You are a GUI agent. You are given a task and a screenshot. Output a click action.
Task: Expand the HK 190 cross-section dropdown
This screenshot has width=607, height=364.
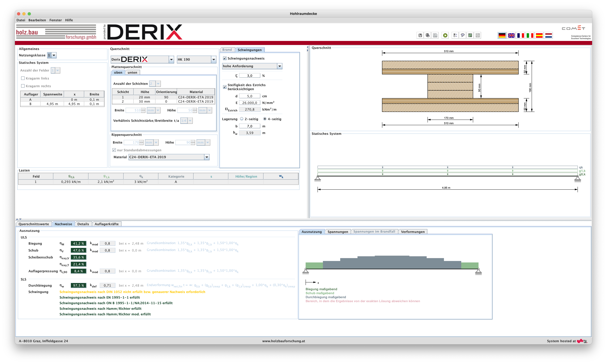(213, 59)
